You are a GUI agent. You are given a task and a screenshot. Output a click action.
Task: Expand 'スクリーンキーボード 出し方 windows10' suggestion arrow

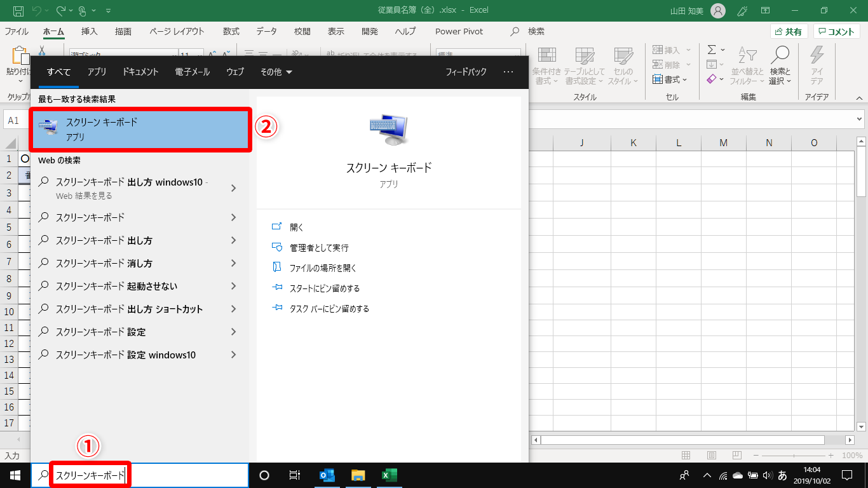(x=234, y=187)
